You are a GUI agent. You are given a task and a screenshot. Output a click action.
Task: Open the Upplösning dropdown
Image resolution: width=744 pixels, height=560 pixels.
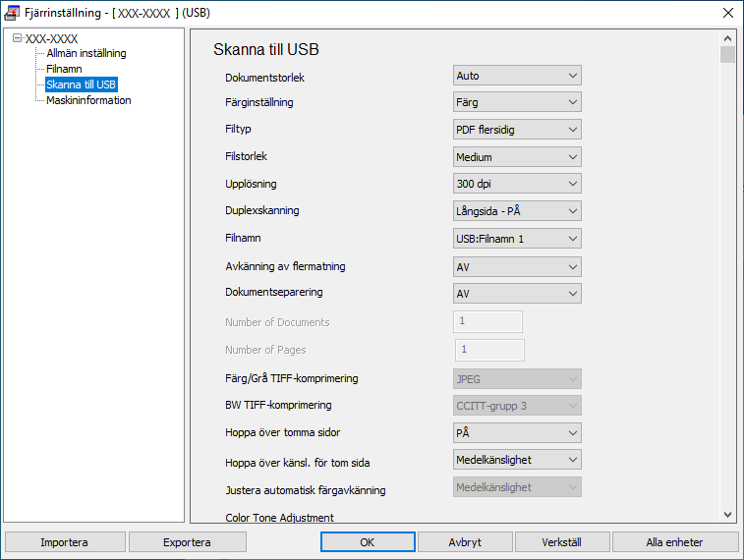517,184
